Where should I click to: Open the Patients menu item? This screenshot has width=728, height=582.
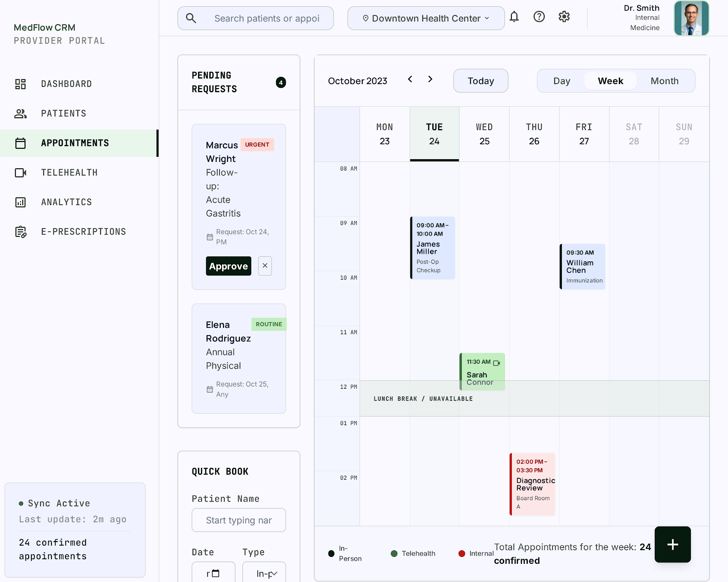[79, 114]
